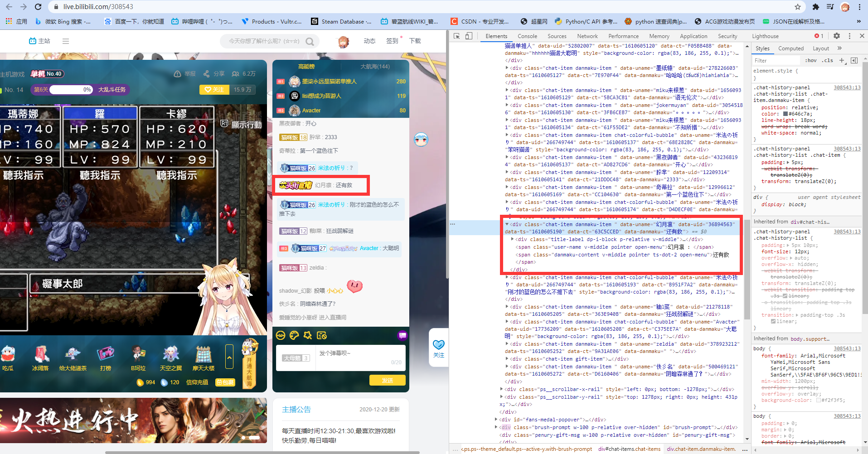
Task: Click the 签到 check-in link
Action: tap(392, 41)
